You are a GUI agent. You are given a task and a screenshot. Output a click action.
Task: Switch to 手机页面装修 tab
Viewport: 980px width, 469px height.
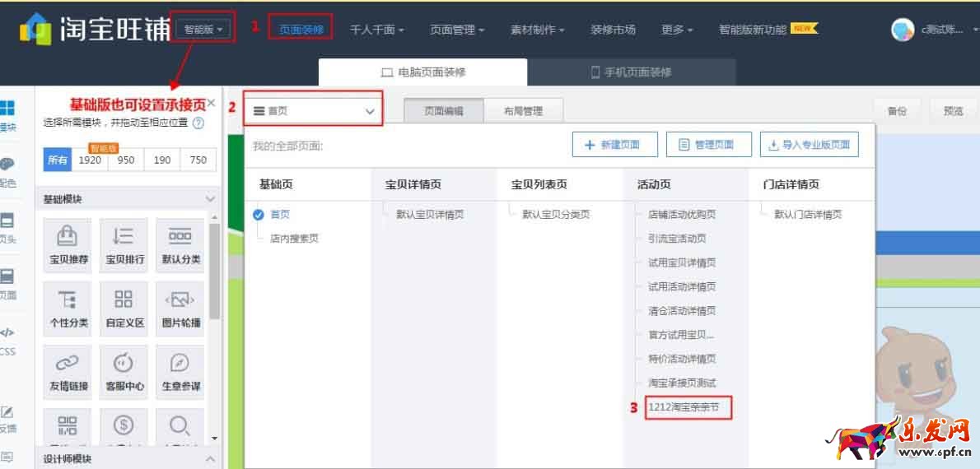click(632, 72)
